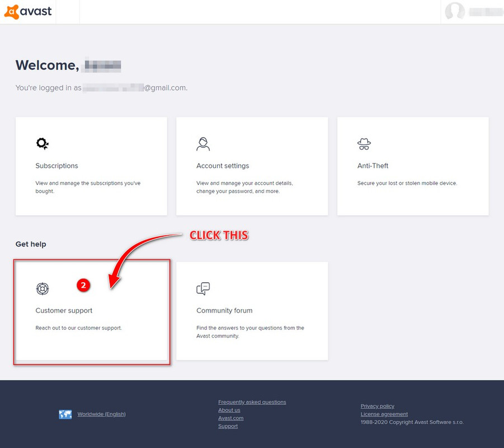Click the copyright Avast Software text

(412, 422)
